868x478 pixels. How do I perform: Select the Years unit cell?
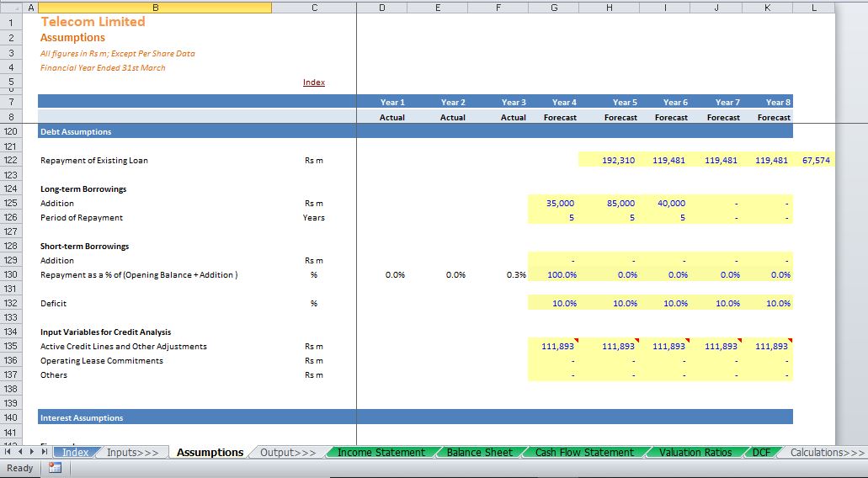click(314, 218)
